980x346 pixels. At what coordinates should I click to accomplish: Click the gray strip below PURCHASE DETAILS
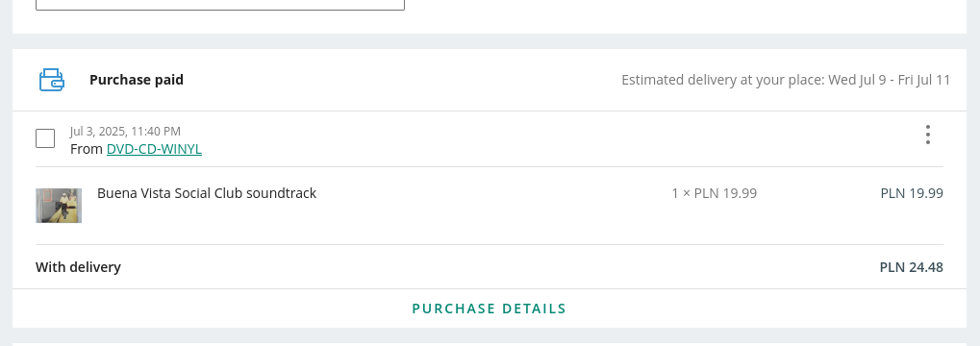490,335
